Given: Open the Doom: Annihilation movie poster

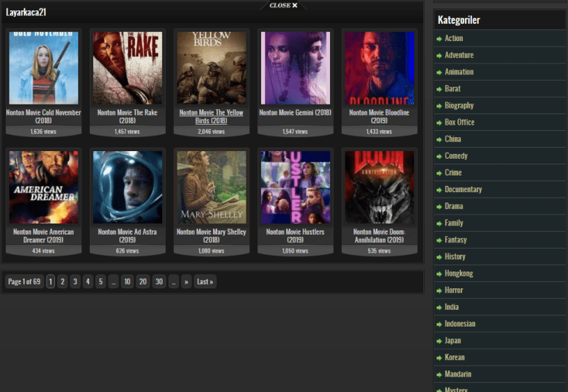Looking at the screenshot, I should 379,187.
